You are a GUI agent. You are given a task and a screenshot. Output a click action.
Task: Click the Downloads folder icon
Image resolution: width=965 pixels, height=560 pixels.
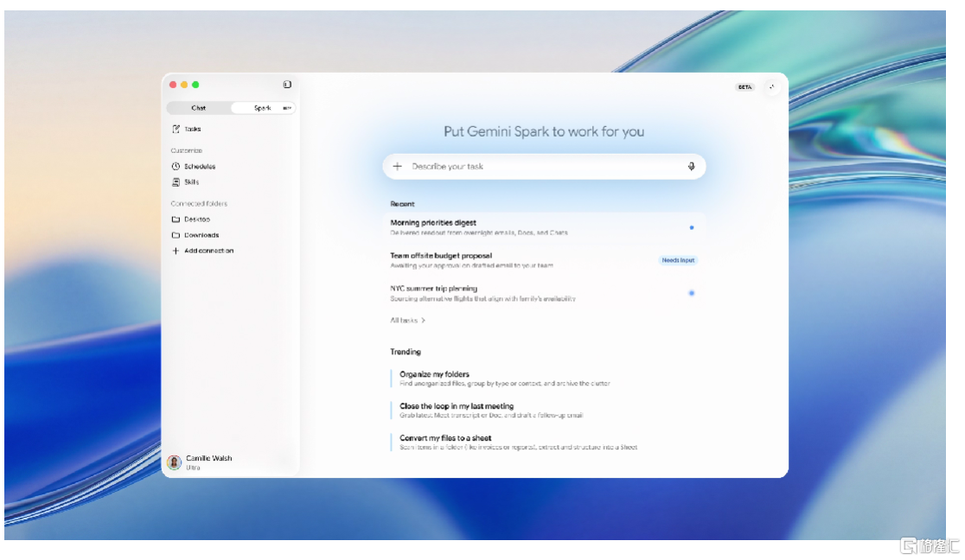[176, 235]
